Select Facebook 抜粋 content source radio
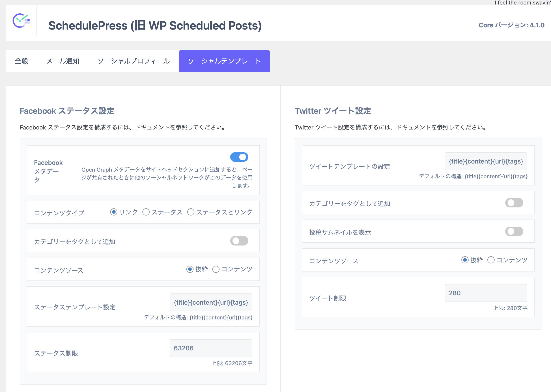 [190, 269]
